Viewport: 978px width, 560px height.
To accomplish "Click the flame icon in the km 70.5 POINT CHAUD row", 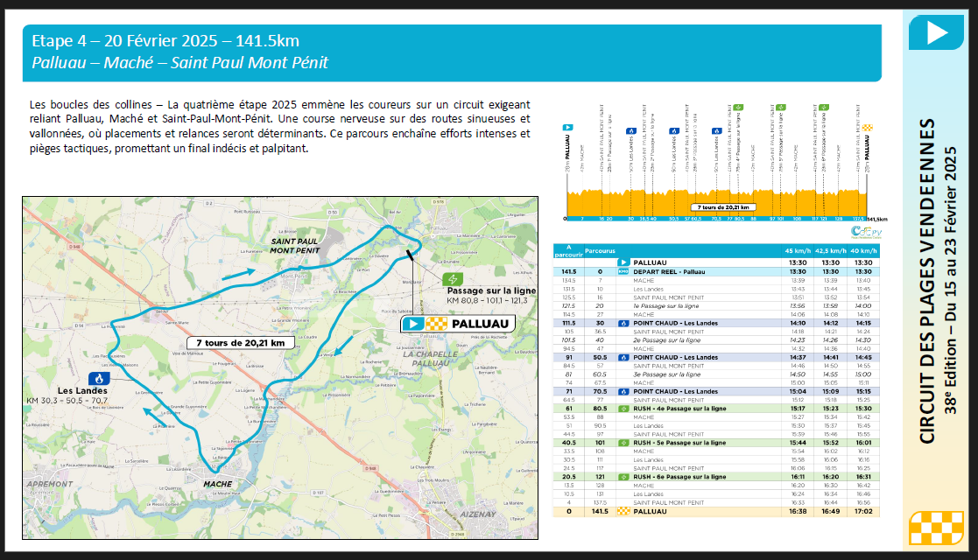I will (x=623, y=392).
